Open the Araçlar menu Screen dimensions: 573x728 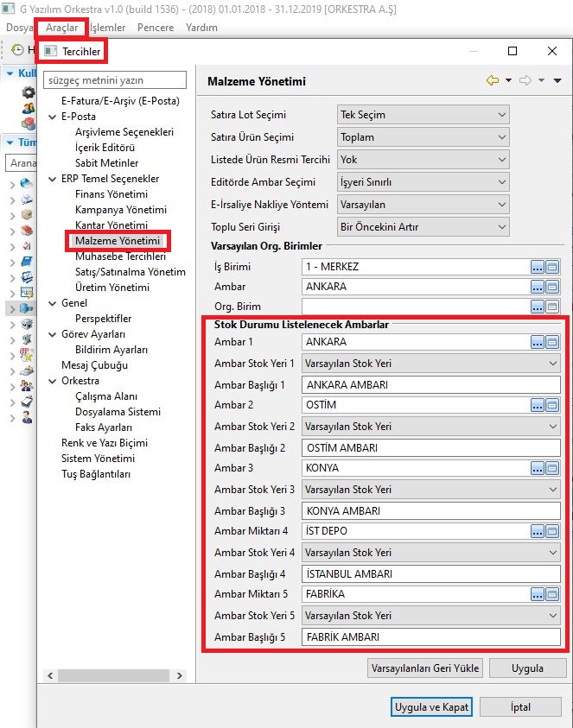tap(61, 28)
